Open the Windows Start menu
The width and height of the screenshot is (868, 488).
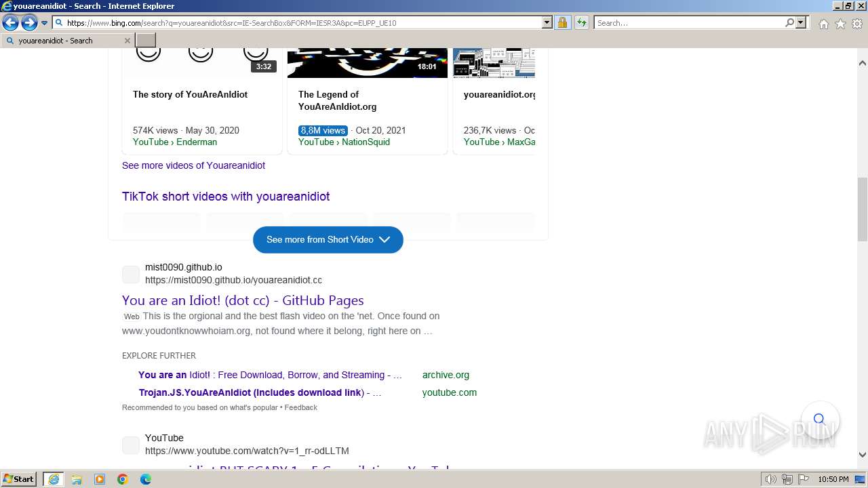pos(19,479)
